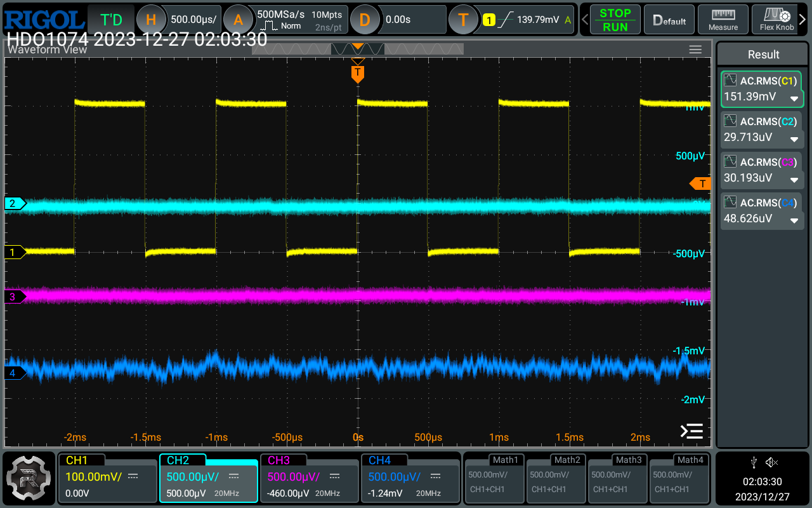
Task: Open the list icon at waveform bottom right
Action: click(691, 431)
